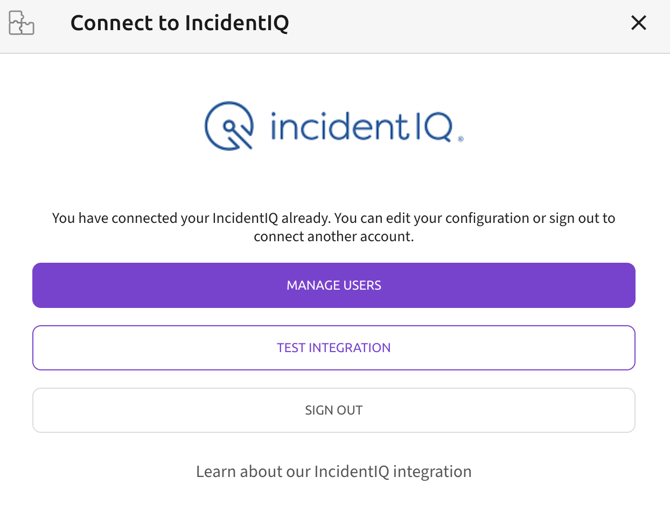670x505 pixels.
Task: Close the Connect to IncidentIQ dialog
Action: coord(638,23)
